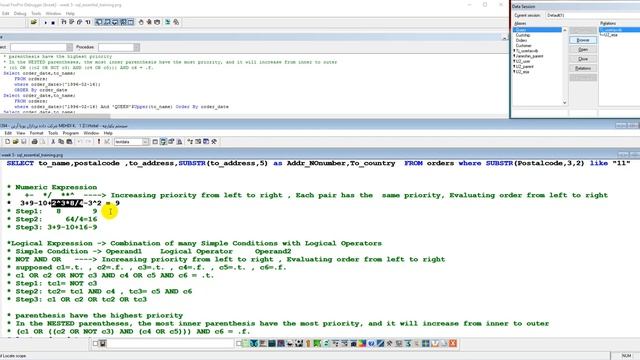Image resolution: width=640 pixels, height=360 pixels.
Task: Toggle Watch window icon in Debugger toolbar
Action: click(107, 22)
